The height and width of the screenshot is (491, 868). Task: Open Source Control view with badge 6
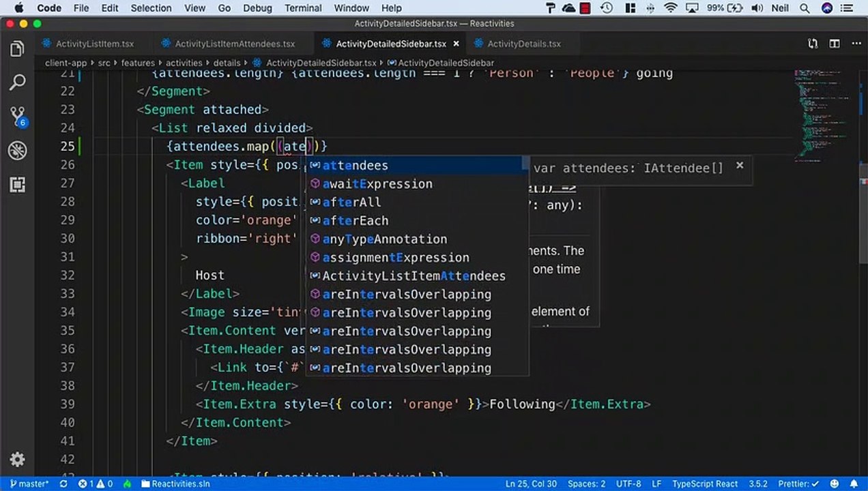[x=18, y=117]
